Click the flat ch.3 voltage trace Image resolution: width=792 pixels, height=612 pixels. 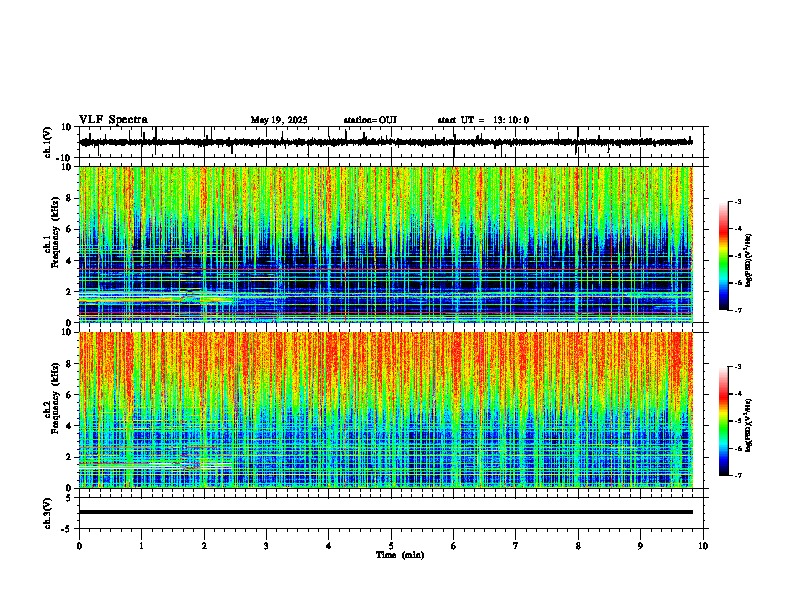(386, 512)
